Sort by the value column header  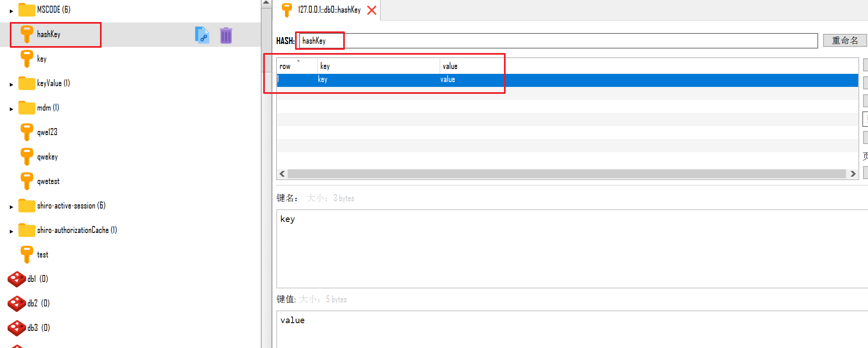649,66
